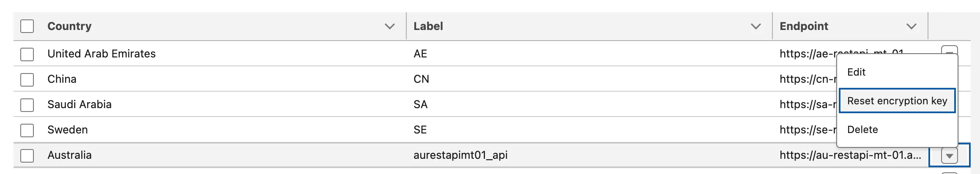Check the China row checkbox
Screen dimensions: 980x174
[27, 79]
